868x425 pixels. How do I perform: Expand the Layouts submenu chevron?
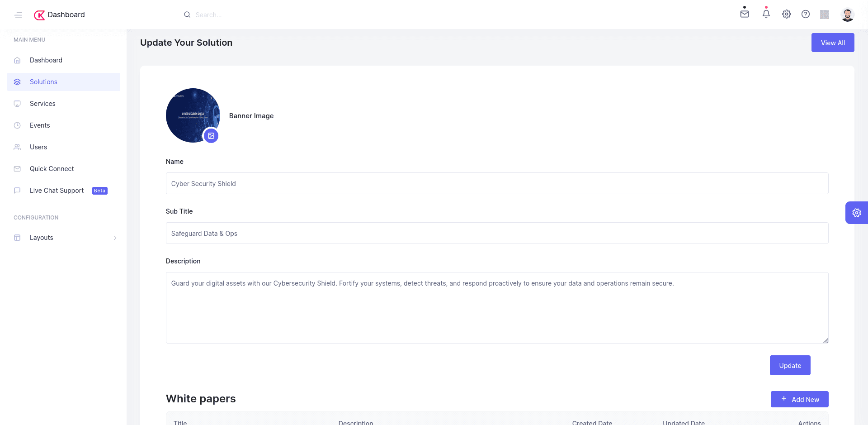115,238
